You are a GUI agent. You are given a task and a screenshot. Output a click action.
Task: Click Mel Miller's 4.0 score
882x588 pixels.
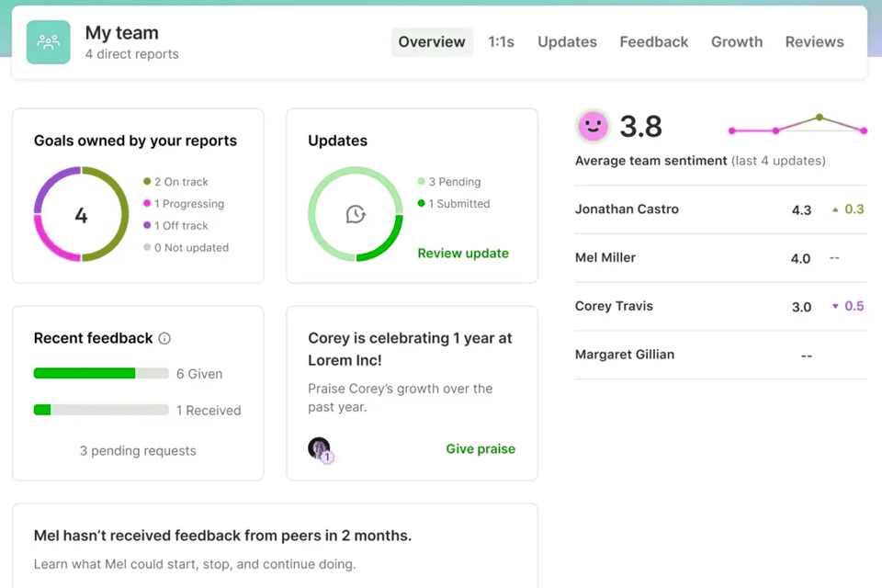800,258
